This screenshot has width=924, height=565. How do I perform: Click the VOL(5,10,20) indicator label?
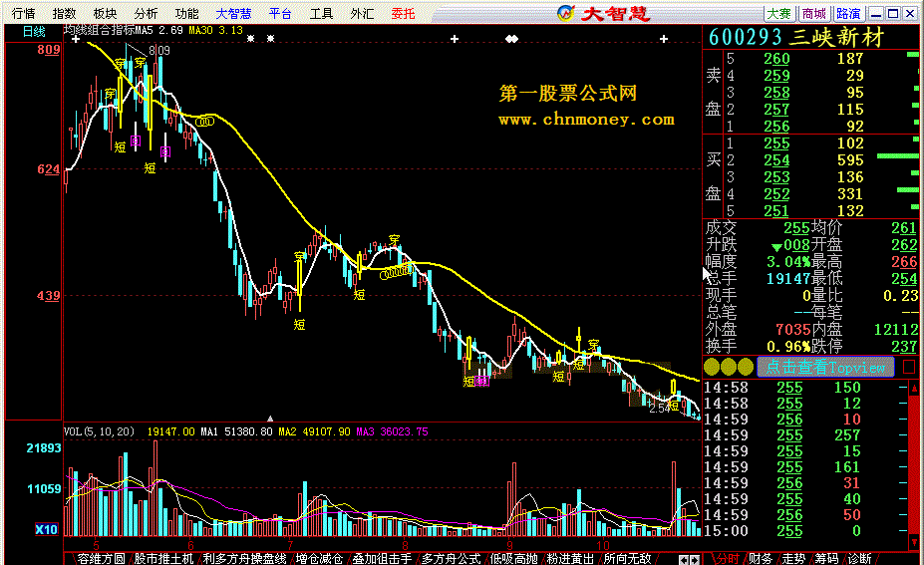[99, 431]
